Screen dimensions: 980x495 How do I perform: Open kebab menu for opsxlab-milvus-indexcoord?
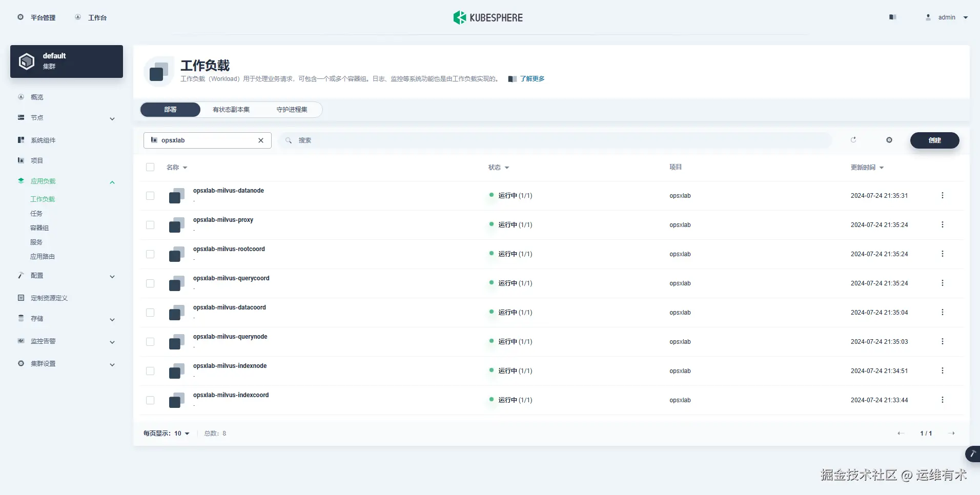tap(942, 400)
